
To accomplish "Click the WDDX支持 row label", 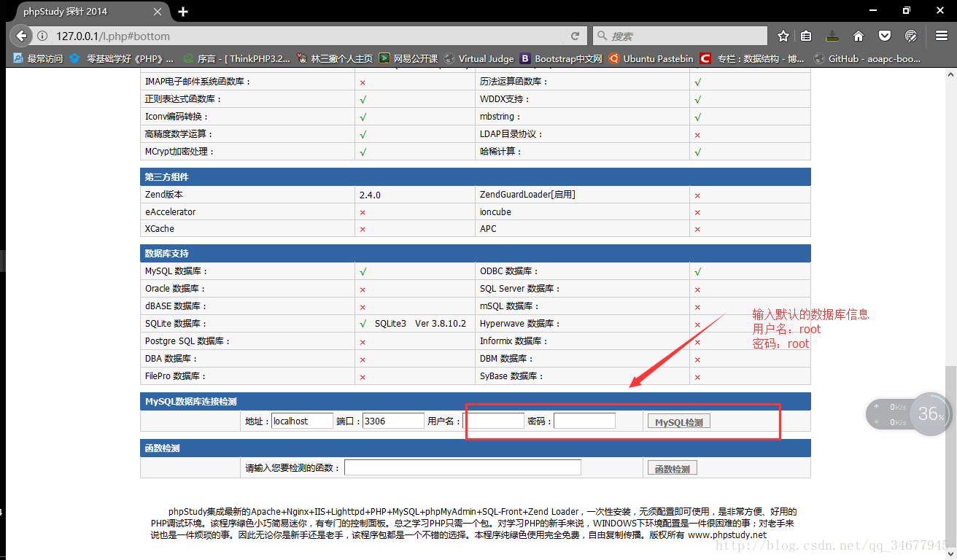I will (x=505, y=99).
